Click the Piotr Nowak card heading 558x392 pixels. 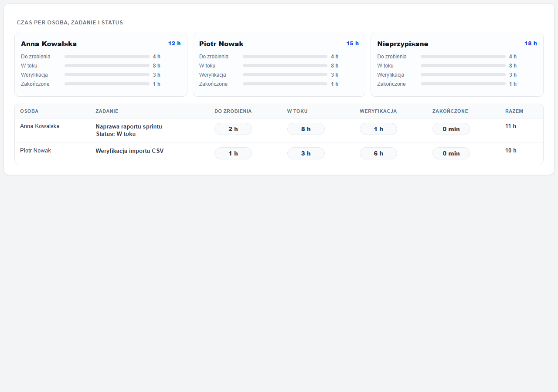221,44
